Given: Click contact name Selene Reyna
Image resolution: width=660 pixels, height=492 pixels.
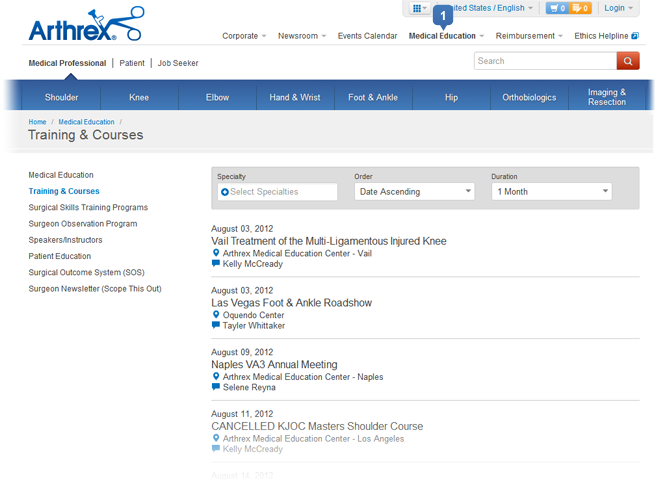Looking at the screenshot, I should click(x=249, y=388).
